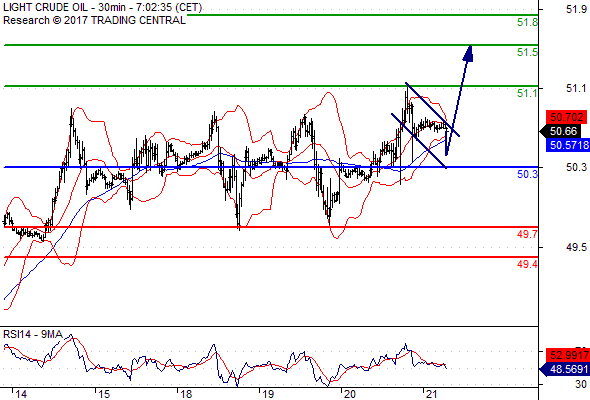Click the blue forecast arrow head

click(x=468, y=53)
